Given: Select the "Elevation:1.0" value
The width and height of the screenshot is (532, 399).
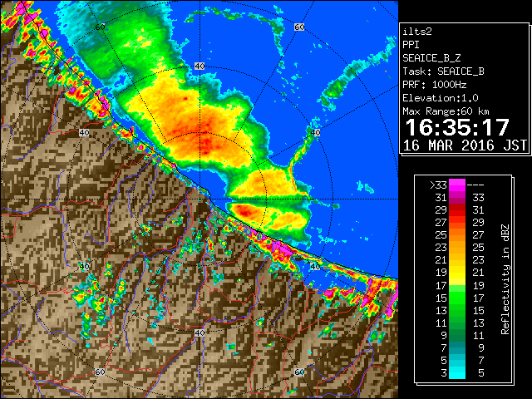Looking at the screenshot, I should tap(441, 98).
